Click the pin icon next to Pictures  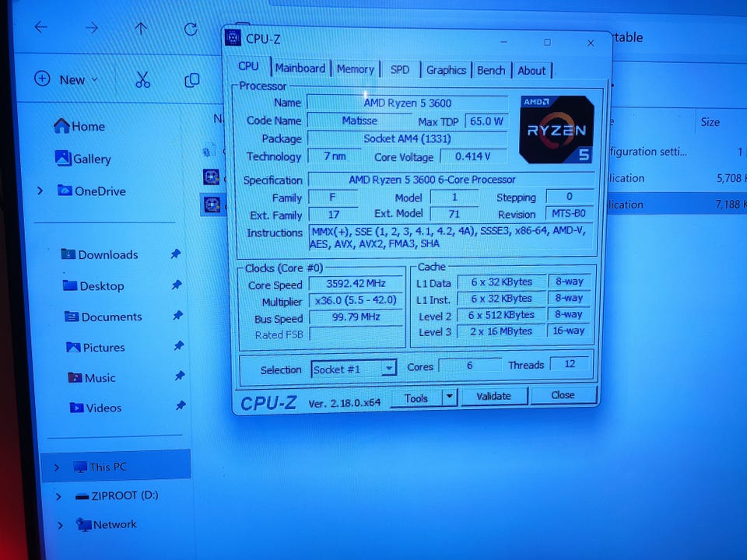[x=179, y=345]
